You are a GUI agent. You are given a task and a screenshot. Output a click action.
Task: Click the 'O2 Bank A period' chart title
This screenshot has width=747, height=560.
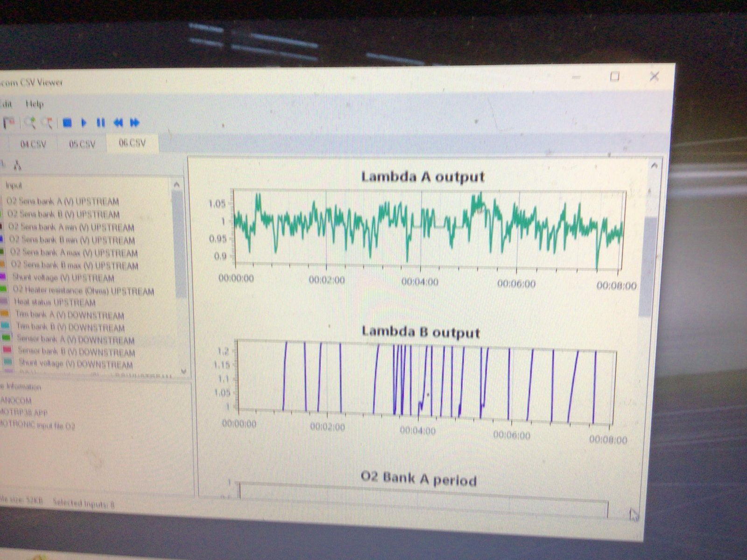click(419, 478)
